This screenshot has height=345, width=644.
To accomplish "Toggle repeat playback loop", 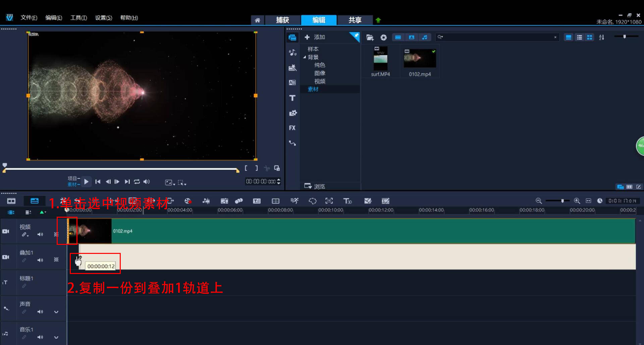I will point(137,182).
